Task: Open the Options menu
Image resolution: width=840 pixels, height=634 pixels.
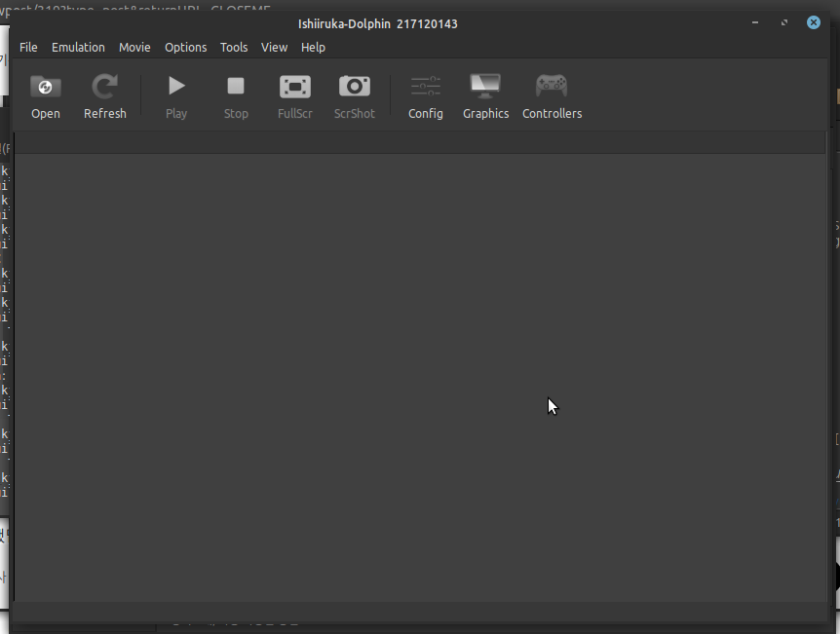Action: 185,47
